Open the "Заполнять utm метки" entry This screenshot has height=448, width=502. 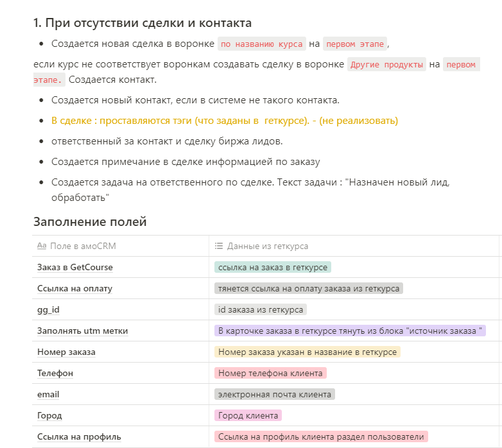tap(82, 331)
